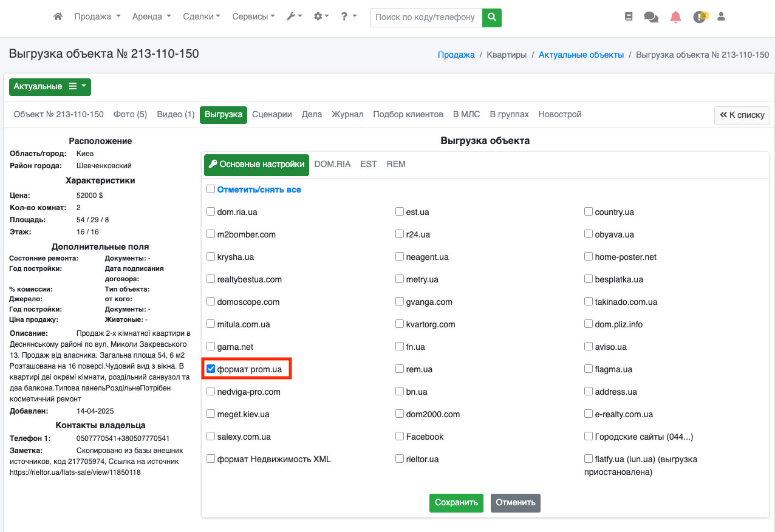Follow the Актуальные объекты breadcrumb link

point(581,55)
